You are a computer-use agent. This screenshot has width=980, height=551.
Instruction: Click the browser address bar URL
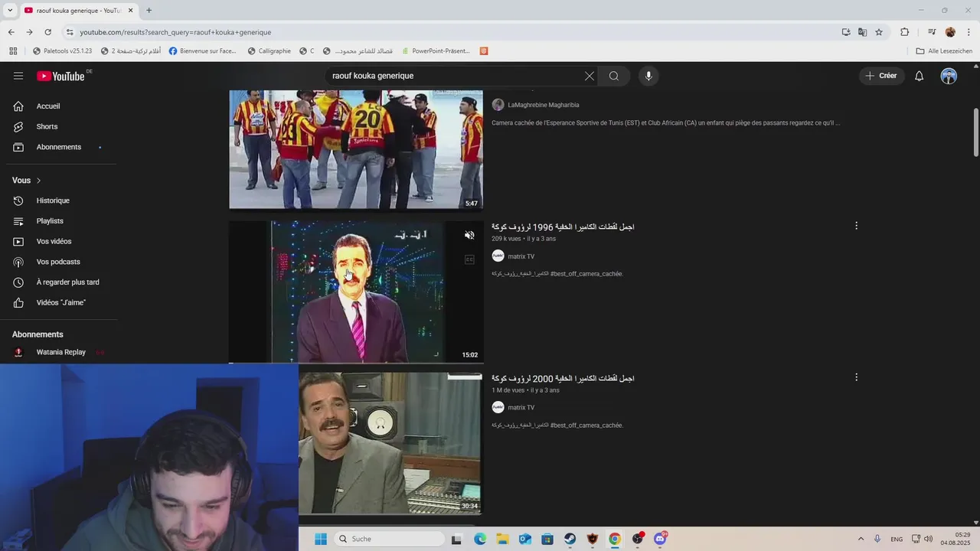(x=175, y=32)
